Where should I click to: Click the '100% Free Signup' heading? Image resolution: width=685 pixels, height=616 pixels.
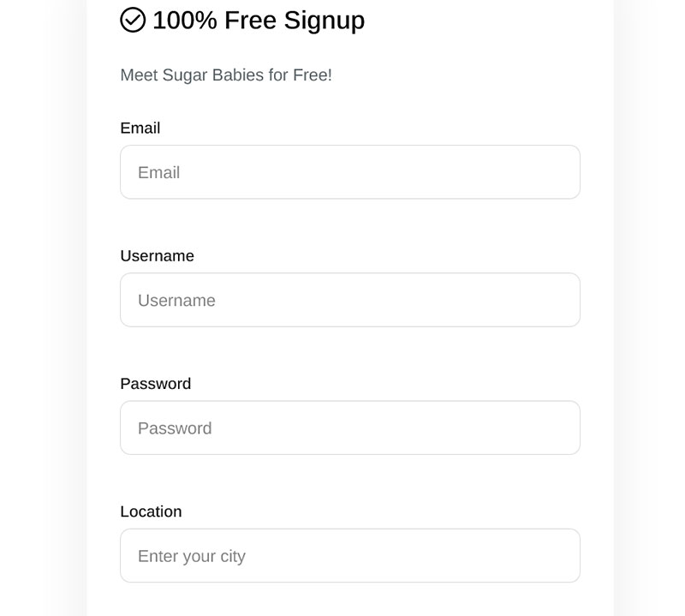click(x=257, y=19)
